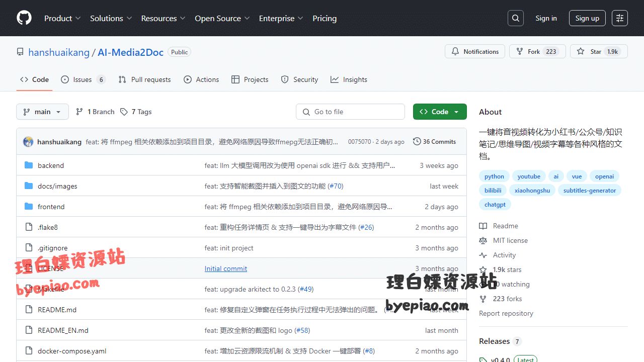Screen dimensions: 644x362
Task: Click the header search magnifier button
Action: (x=516, y=18)
